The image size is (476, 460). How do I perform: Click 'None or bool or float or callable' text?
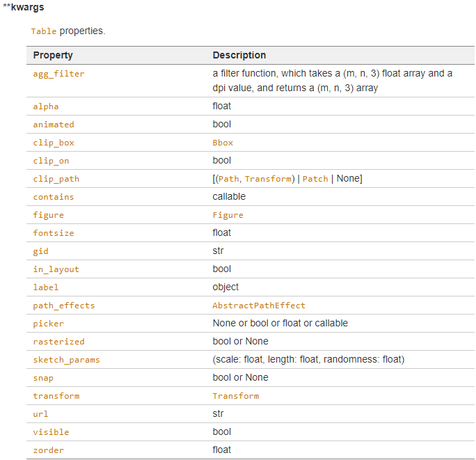click(280, 324)
